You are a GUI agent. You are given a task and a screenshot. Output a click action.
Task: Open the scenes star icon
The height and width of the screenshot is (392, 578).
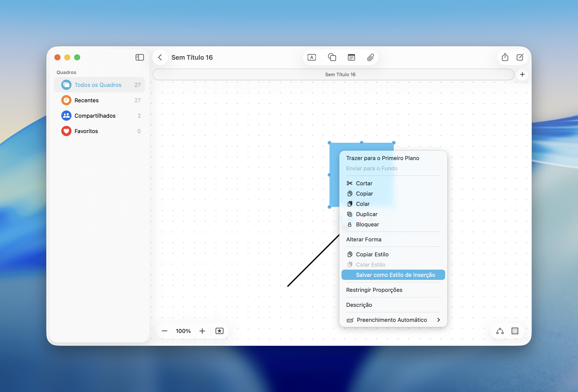pos(219,331)
